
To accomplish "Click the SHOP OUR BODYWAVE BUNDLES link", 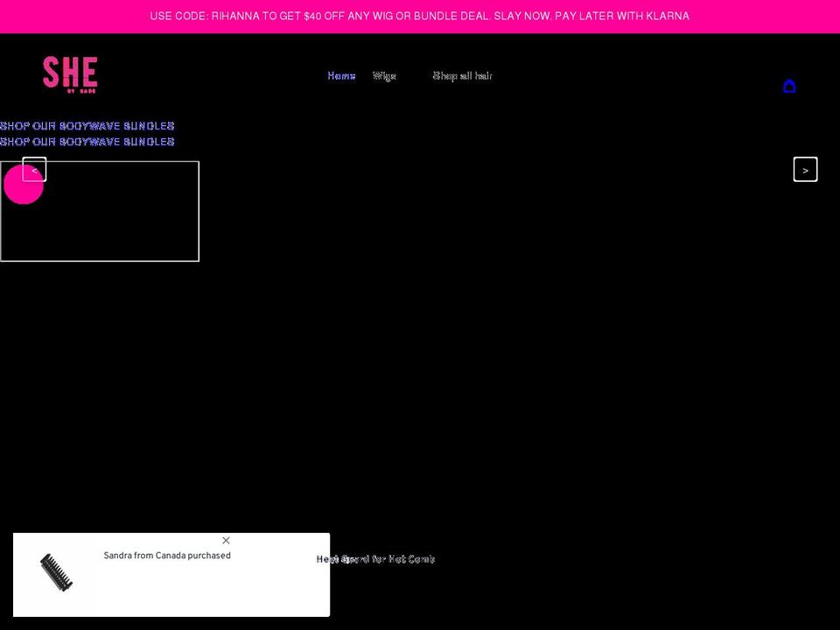I will [x=87, y=125].
